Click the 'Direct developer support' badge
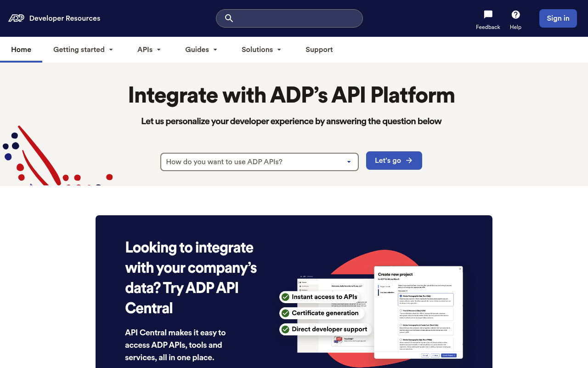Image resolution: width=588 pixels, height=368 pixels. pyautogui.click(x=326, y=329)
